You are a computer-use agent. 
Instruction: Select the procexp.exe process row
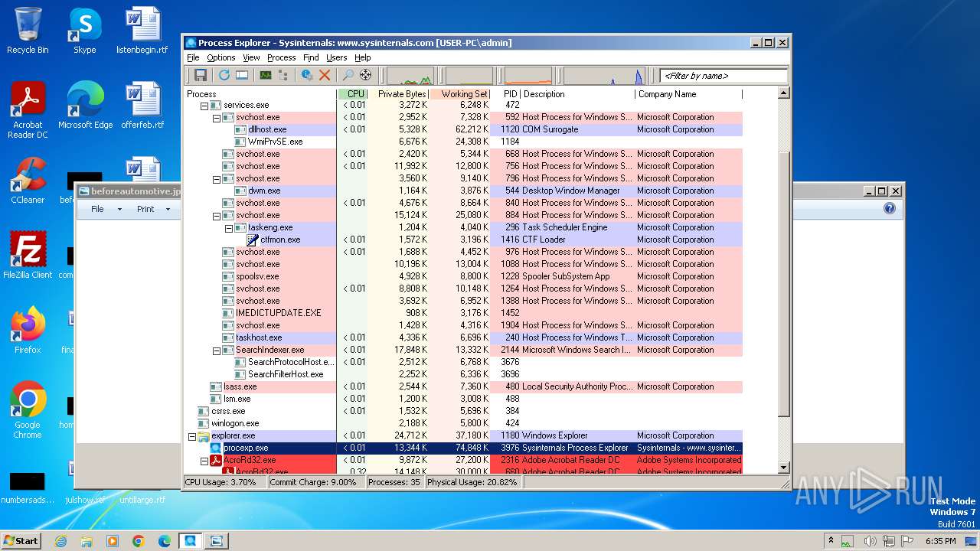pos(463,448)
